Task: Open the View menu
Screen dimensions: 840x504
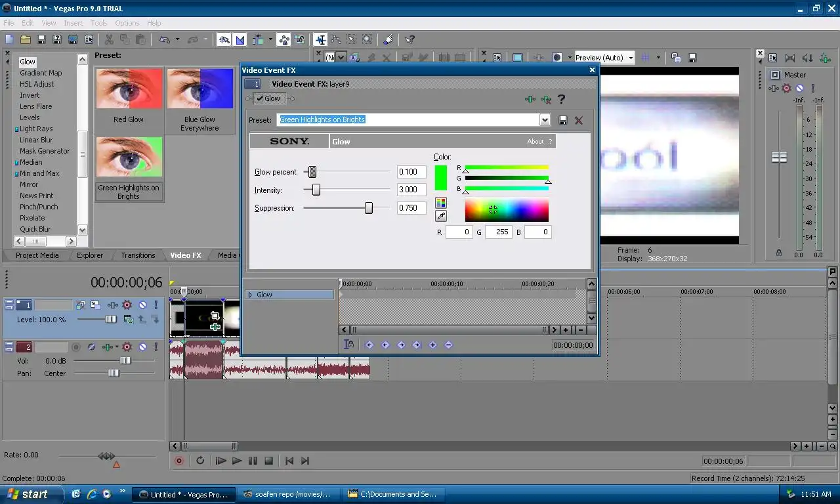Action: click(49, 23)
